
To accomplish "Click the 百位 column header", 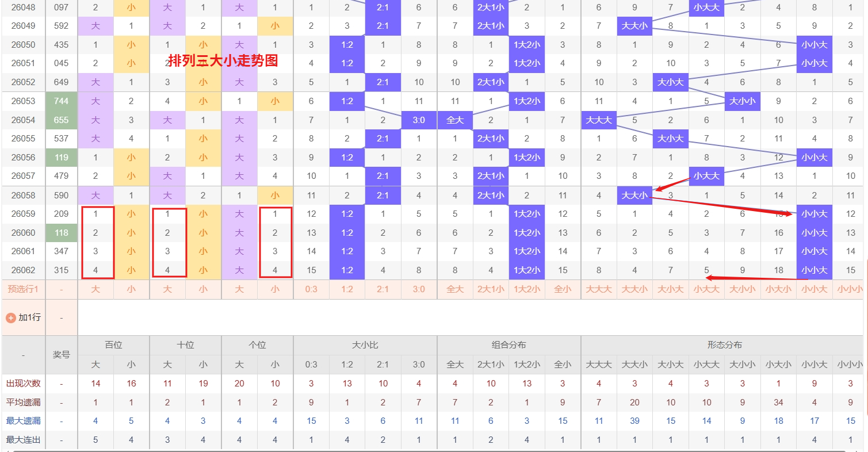I will click(x=113, y=344).
